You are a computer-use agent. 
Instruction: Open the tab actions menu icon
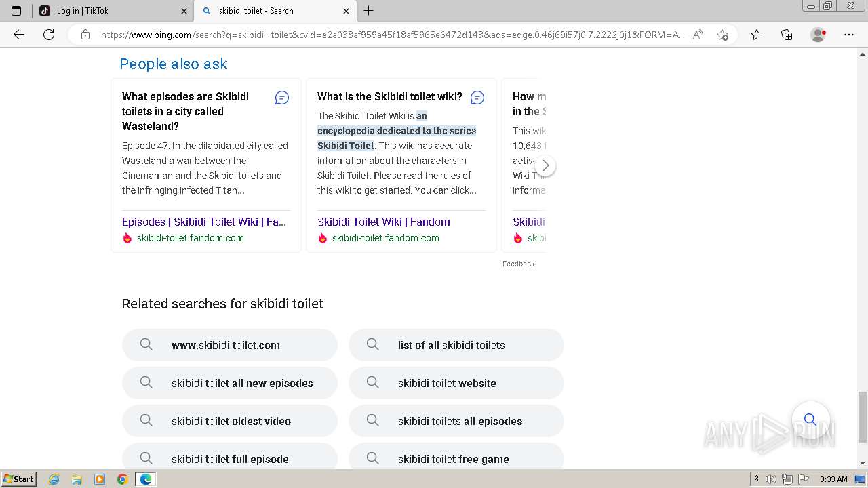pyautogui.click(x=16, y=11)
